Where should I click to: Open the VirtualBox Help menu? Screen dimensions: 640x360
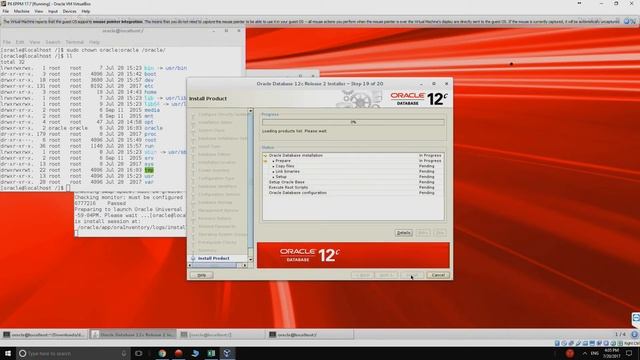(x=86, y=11)
